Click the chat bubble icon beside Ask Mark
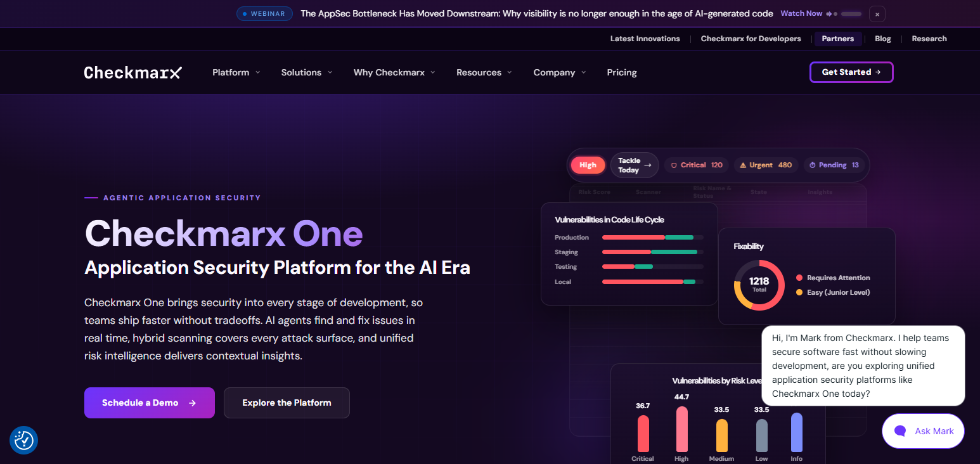 (900, 431)
